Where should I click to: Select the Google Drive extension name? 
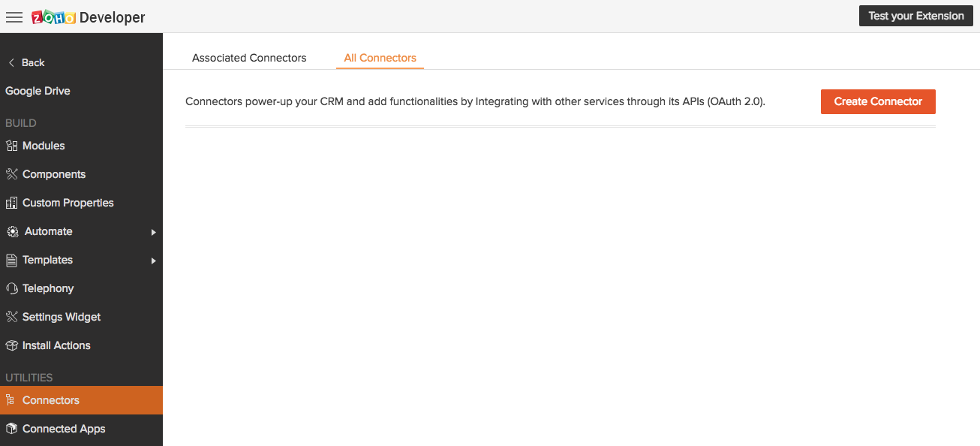tap(38, 91)
